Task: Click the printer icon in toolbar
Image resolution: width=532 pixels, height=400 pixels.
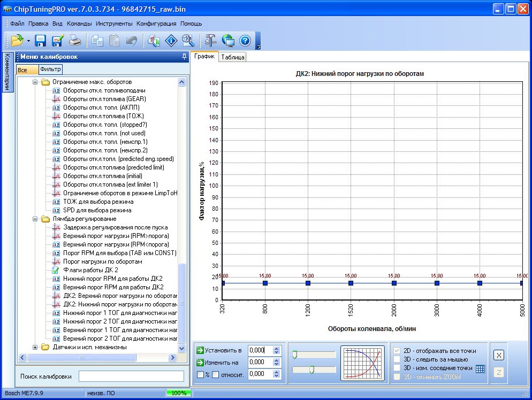Action: (75, 40)
